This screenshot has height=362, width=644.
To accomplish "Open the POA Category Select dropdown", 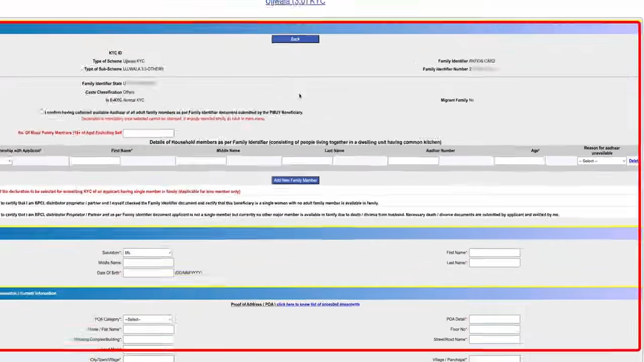I will pos(147,319).
